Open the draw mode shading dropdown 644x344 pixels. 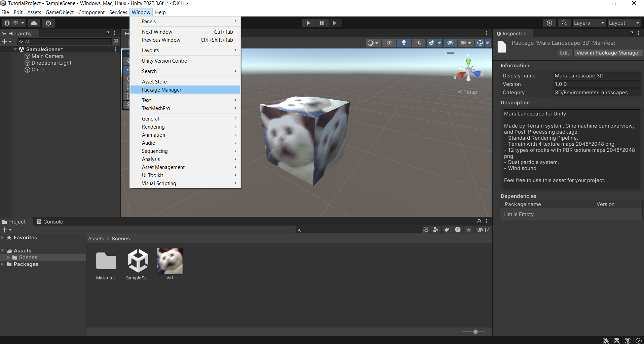pos(373,43)
